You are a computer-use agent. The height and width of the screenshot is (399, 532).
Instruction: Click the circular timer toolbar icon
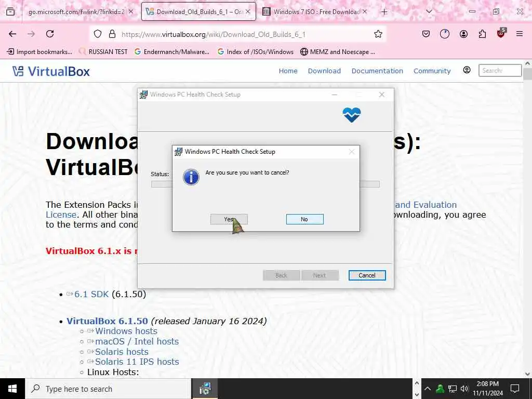pyautogui.click(x=445, y=34)
